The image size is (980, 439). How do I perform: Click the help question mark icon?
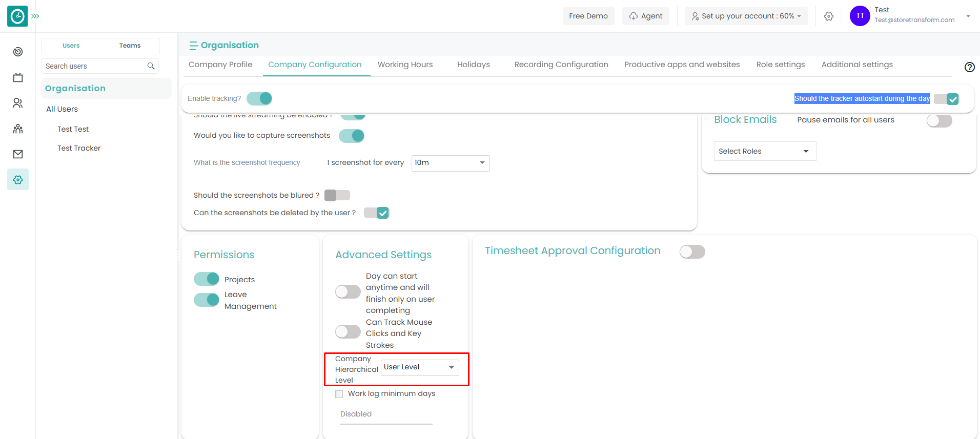click(970, 67)
